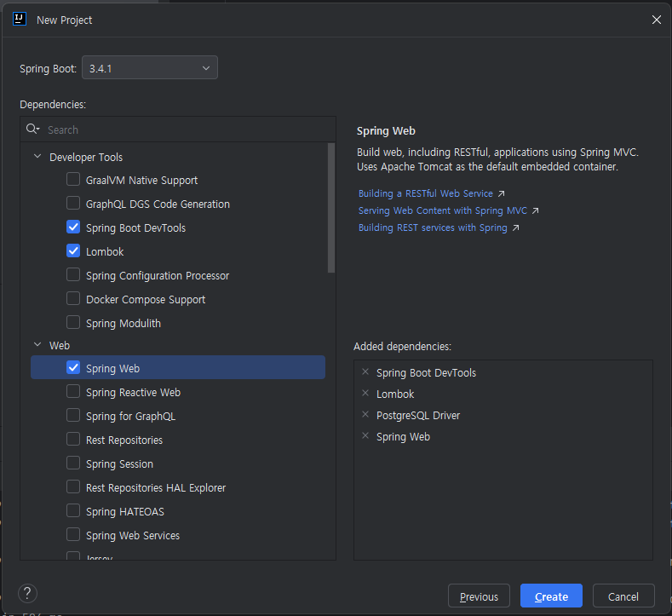Click the Spring Web description heading
The width and height of the screenshot is (672, 616).
[x=386, y=130]
